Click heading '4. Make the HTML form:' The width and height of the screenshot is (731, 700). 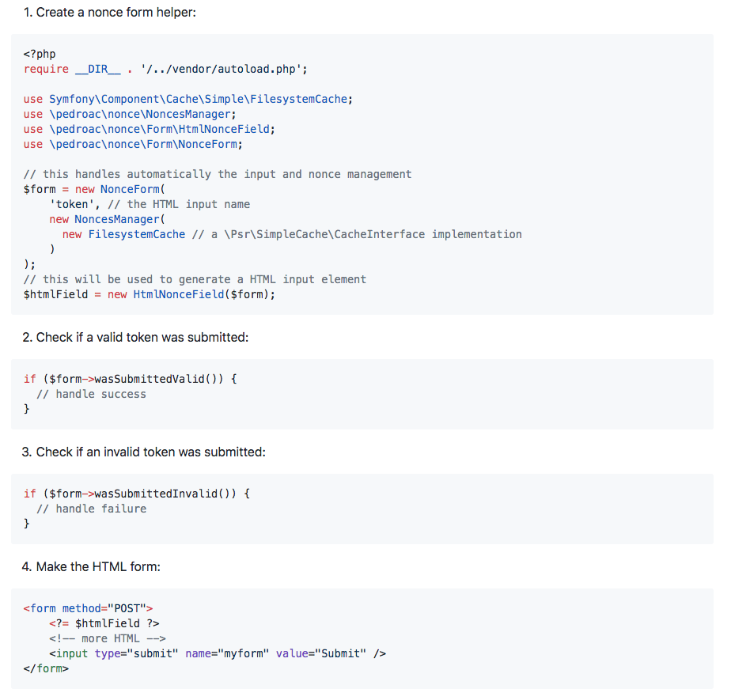point(92,566)
